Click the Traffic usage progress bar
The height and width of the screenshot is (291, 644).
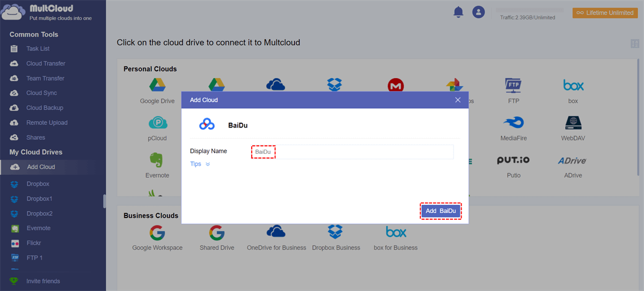[529, 10]
